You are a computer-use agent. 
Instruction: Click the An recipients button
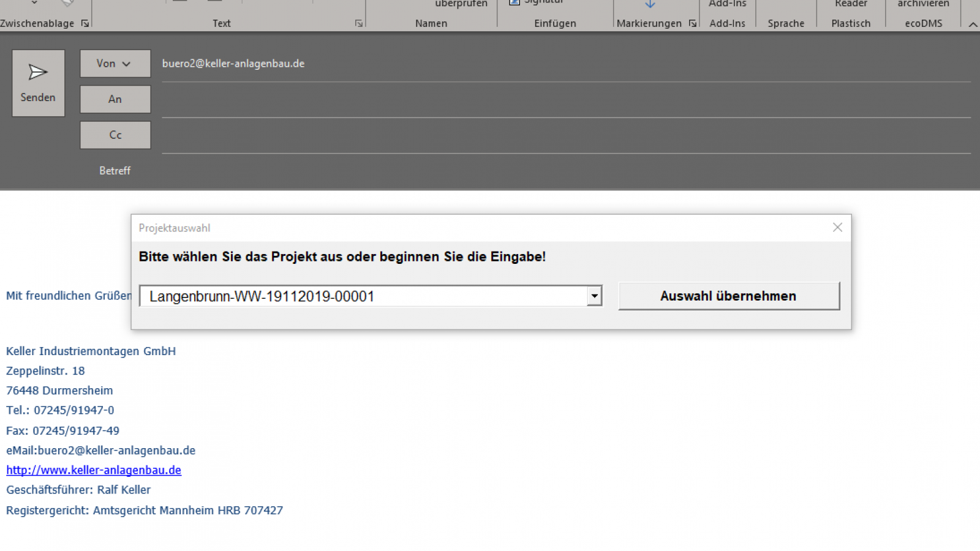tap(115, 99)
